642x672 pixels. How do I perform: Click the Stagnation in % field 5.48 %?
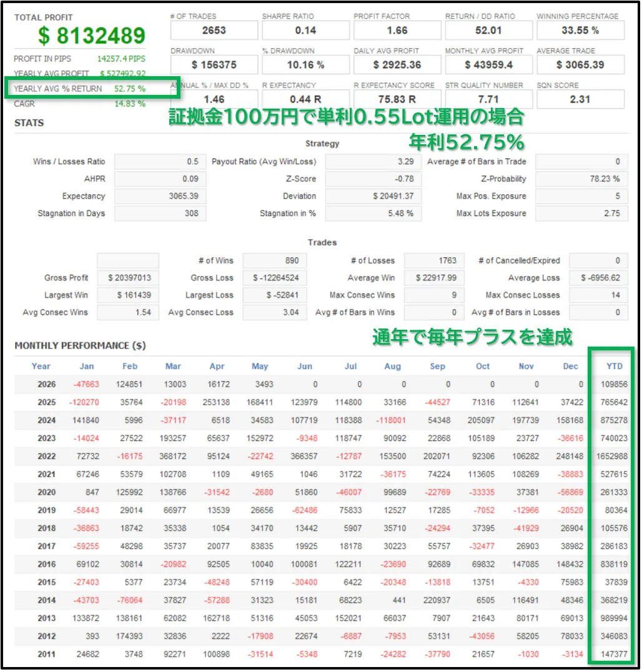point(373,214)
